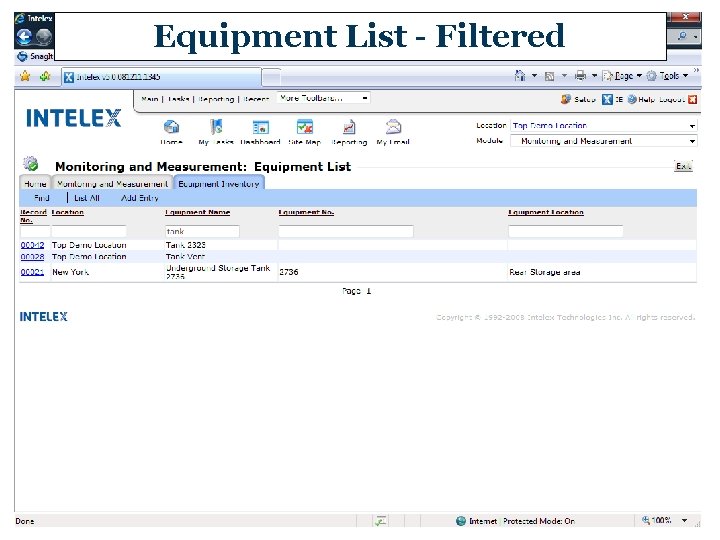Click the Equipment No. filter field
This screenshot has width=720, height=540.
point(346,231)
